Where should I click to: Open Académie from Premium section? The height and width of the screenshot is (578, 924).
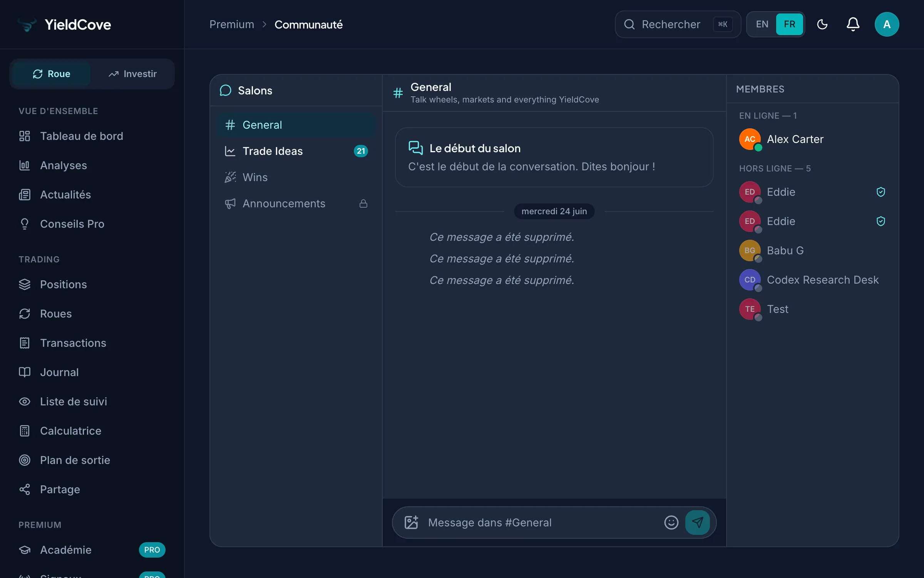click(92, 550)
